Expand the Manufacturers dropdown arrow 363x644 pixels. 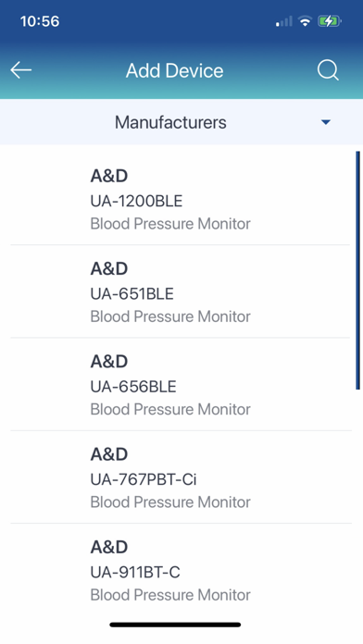(326, 122)
